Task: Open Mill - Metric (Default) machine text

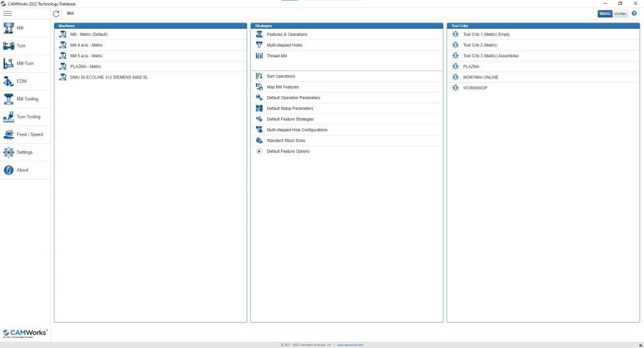Action: coord(89,35)
